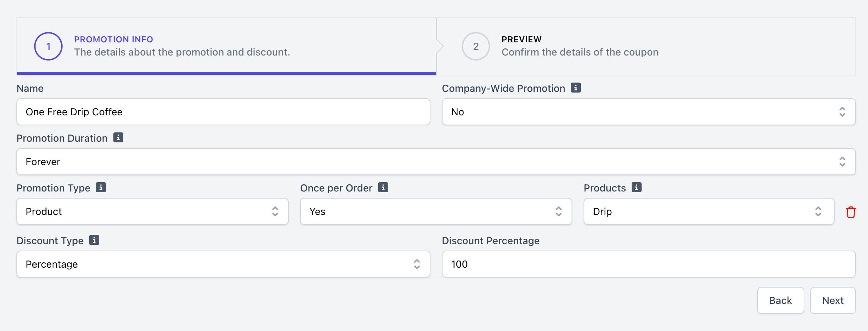This screenshot has width=868, height=331.
Task: Click the Once per Order info icon
Action: tap(383, 187)
